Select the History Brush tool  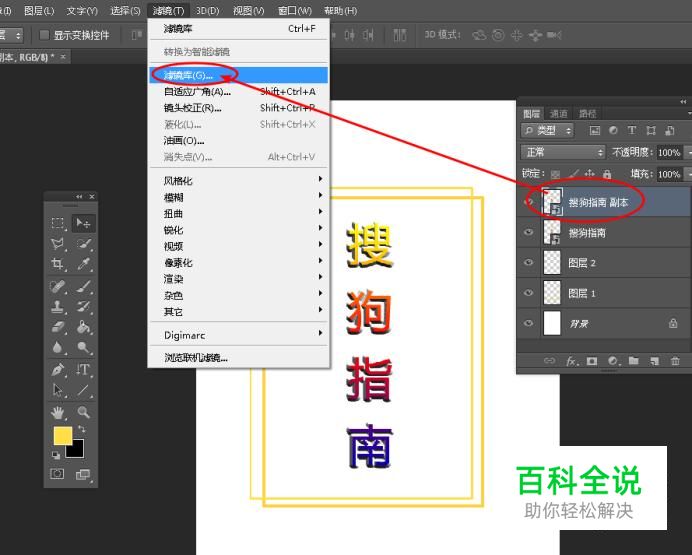(83, 307)
